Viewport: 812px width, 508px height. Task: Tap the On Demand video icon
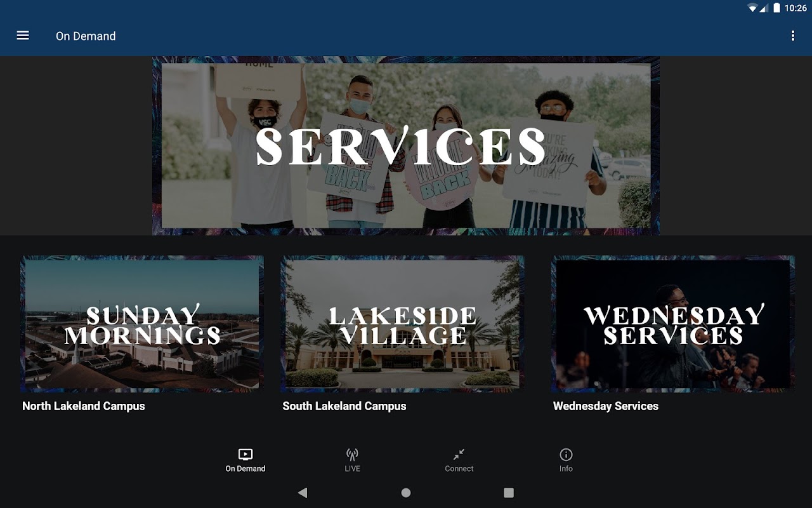tap(246, 454)
